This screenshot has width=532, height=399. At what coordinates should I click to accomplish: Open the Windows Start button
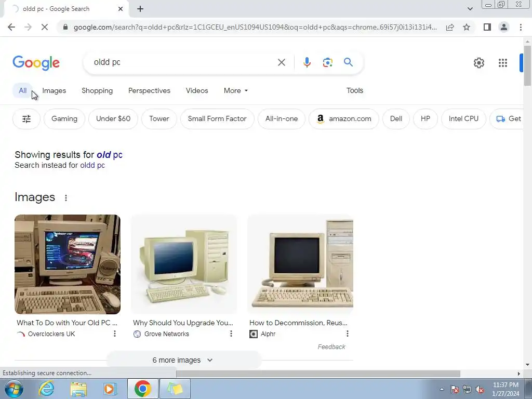tap(14, 389)
